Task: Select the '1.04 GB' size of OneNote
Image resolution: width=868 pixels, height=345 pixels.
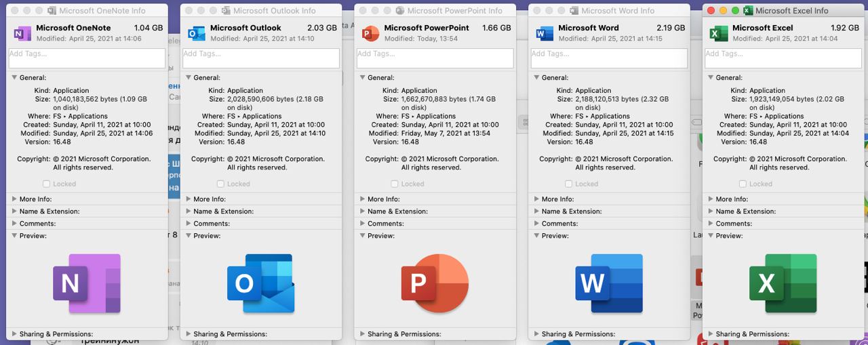Action: click(x=149, y=28)
